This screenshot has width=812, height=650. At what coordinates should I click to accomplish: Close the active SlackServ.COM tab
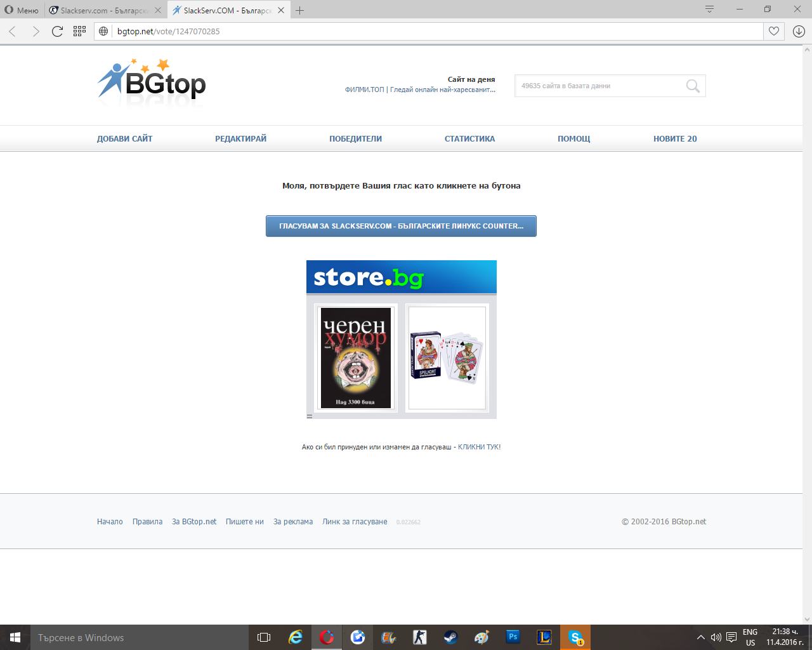click(x=281, y=10)
